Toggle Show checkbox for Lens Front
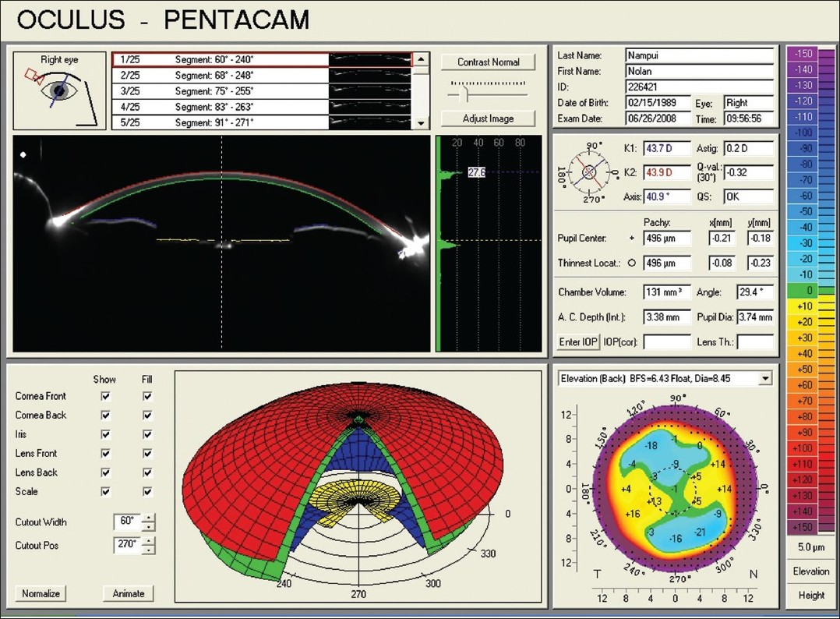Image resolution: width=840 pixels, height=619 pixels. click(105, 454)
